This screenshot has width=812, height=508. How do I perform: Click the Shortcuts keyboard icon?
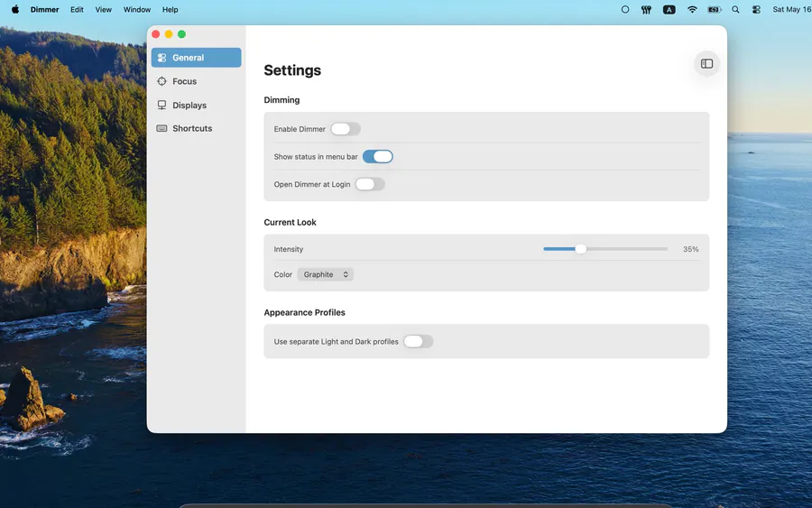tap(162, 128)
